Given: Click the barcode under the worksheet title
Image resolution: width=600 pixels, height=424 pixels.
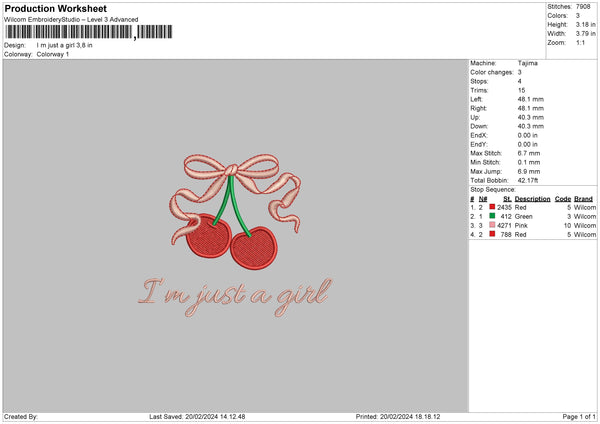Looking at the screenshot, I should point(89,32).
